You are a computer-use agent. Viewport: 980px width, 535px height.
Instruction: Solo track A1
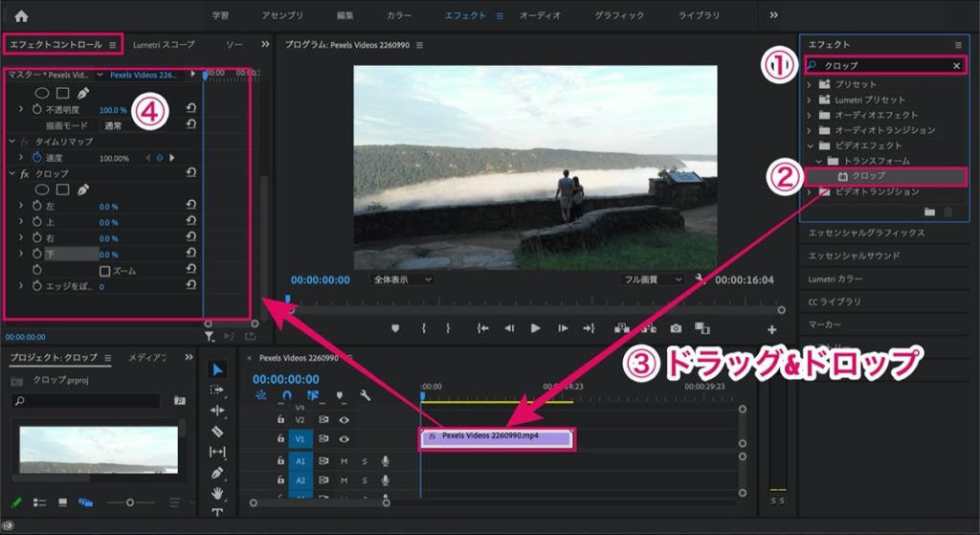tap(365, 462)
